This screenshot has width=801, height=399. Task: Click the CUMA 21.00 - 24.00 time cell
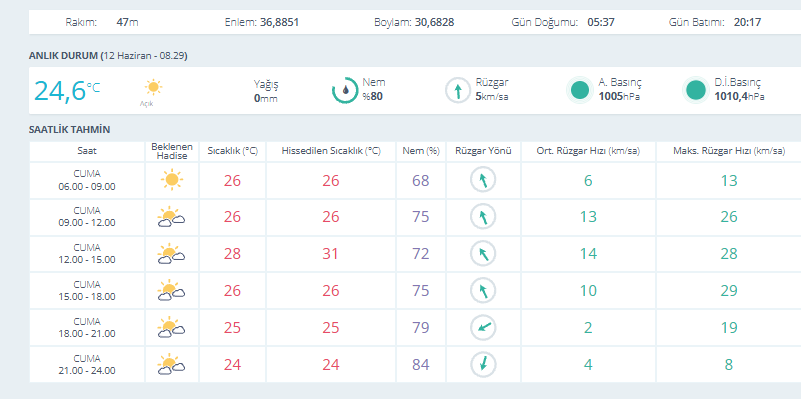point(87,364)
